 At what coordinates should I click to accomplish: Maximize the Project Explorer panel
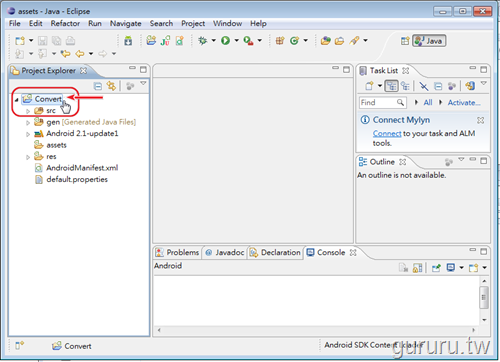pos(143,70)
